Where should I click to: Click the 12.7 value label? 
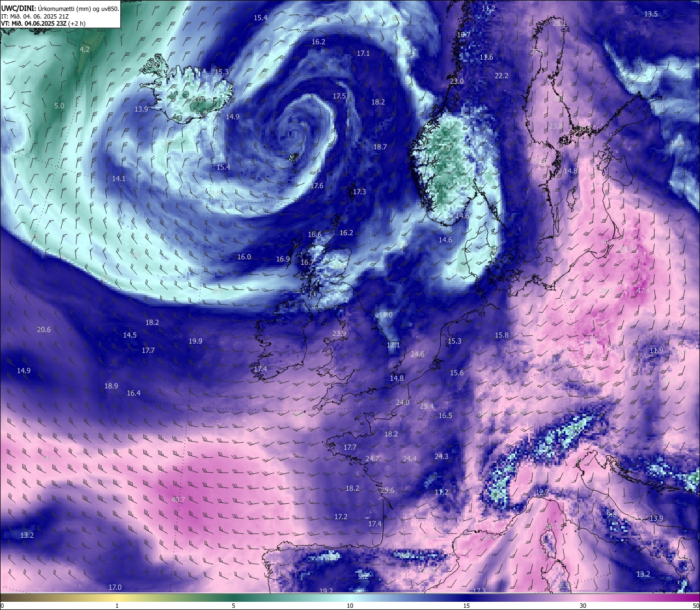[x=541, y=492]
